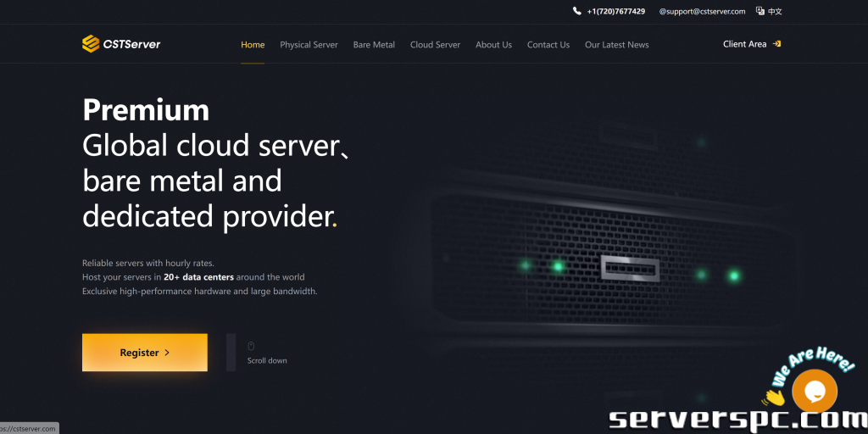Switch language to 中文

[x=775, y=11]
